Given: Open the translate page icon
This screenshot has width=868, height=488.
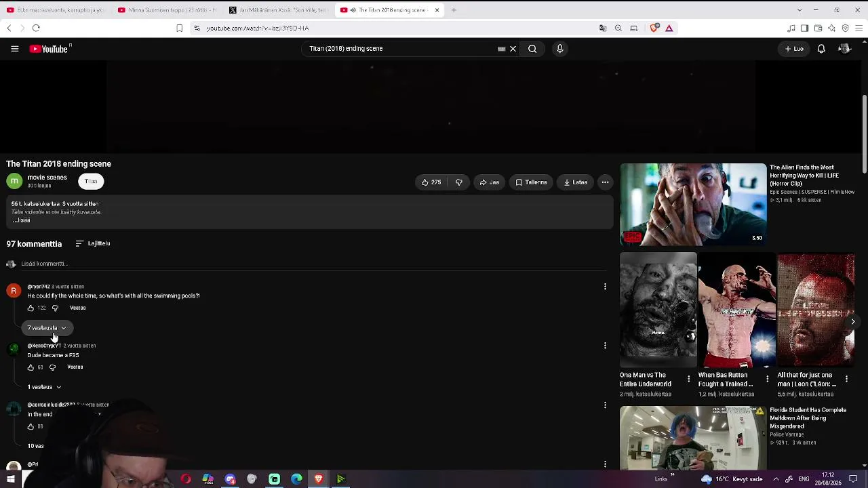Looking at the screenshot, I should pyautogui.click(x=603, y=28).
